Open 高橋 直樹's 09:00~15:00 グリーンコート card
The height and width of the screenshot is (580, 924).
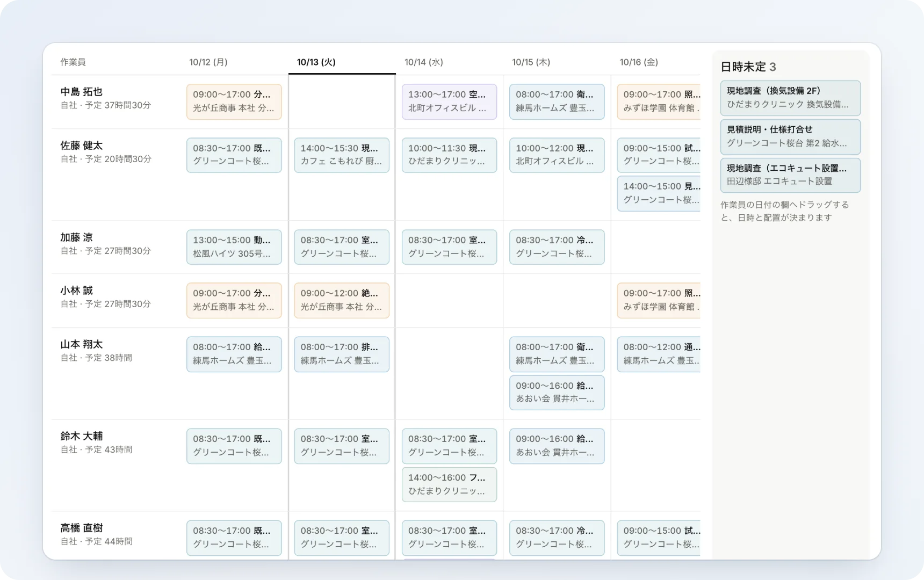click(x=659, y=538)
